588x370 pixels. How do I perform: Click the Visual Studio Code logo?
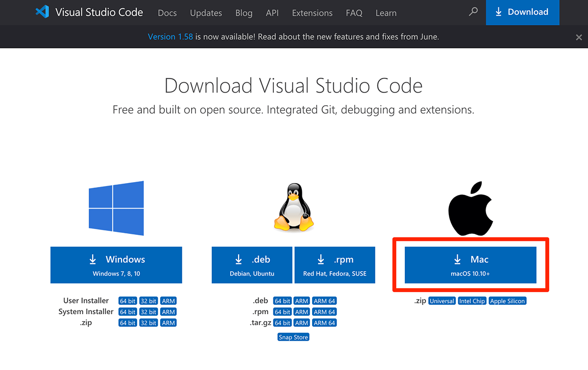tap(43, 12)
